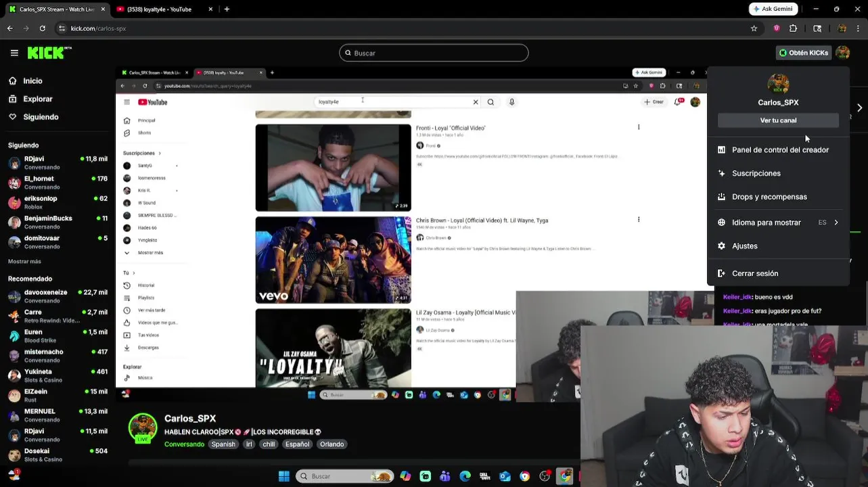Open Yukineta Slots & Casino channel
This screenshot has width=868, height=487.
(x=58, y=375)
